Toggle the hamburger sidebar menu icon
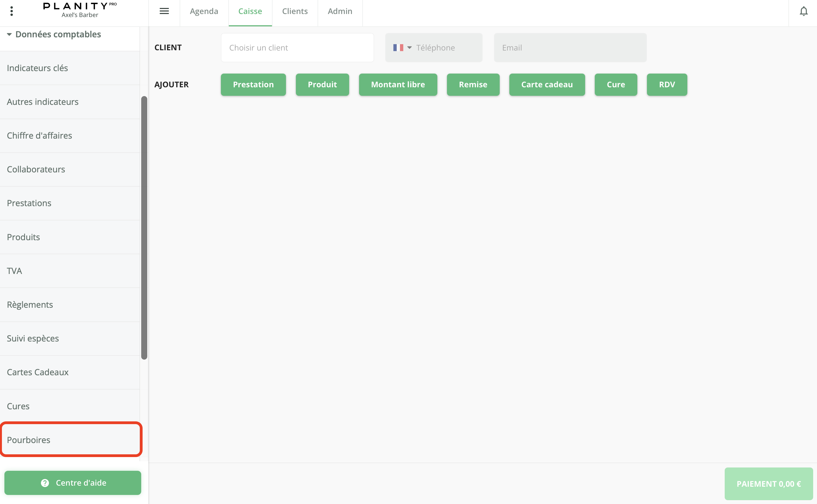This screenshot has height=504, width=817. pyautogui.click(x=164, y=11)
